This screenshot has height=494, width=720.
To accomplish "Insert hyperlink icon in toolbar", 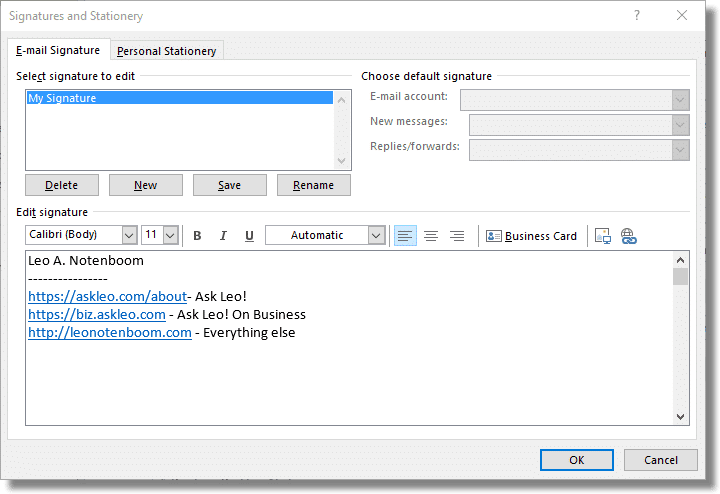I will click(628, 236).
